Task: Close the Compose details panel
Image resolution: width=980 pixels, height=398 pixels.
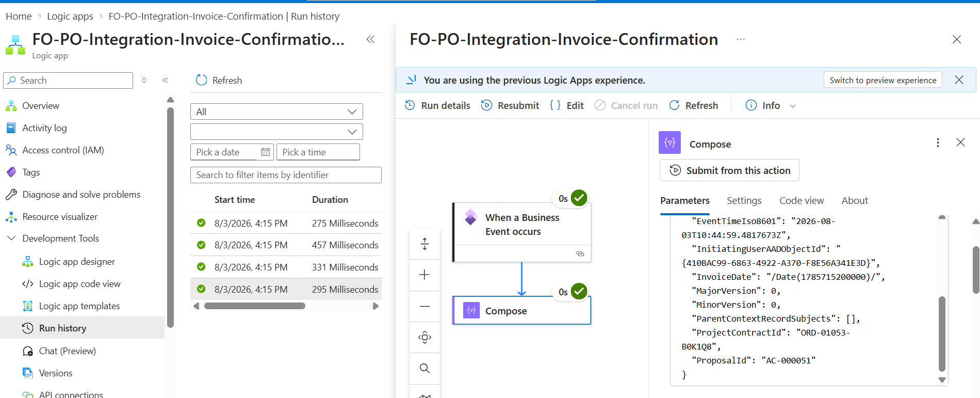Action: pyautogui.click(x=960, y=142)
